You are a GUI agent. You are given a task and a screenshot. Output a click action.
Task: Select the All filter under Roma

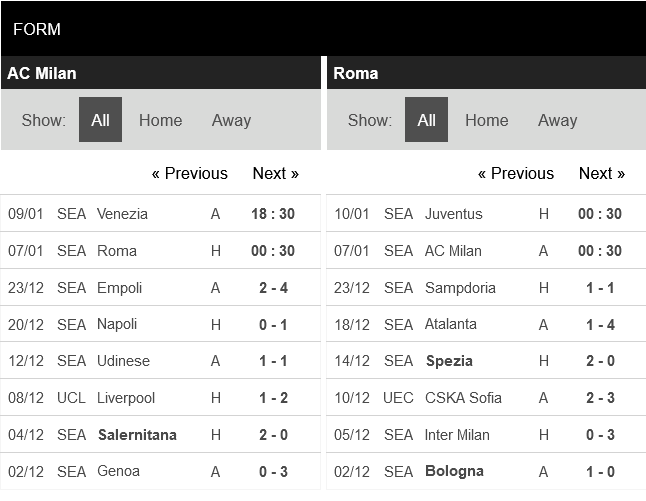426,120
